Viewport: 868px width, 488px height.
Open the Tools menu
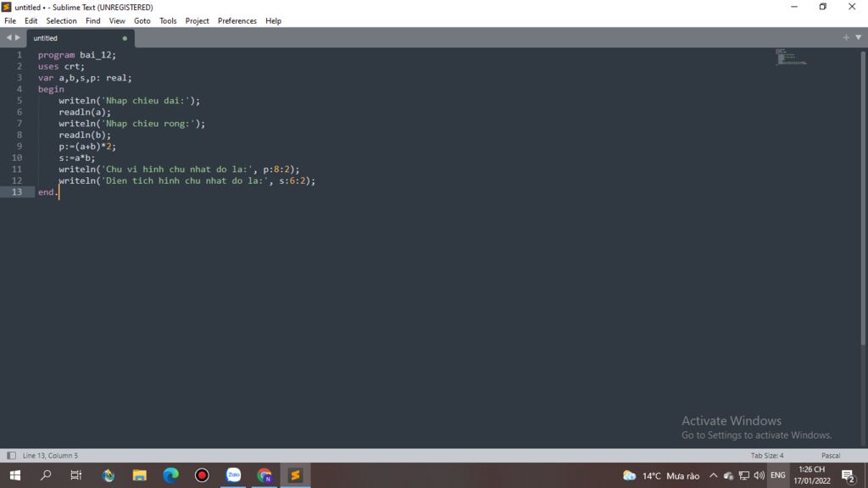[168, 21]
